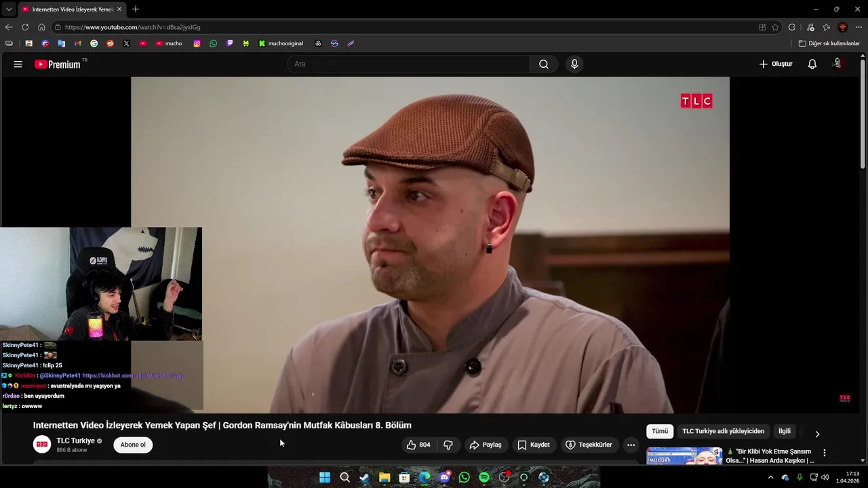Open the Edge favorites list icon
Viewport: 868px width, 488px height.
click(826, 27)
